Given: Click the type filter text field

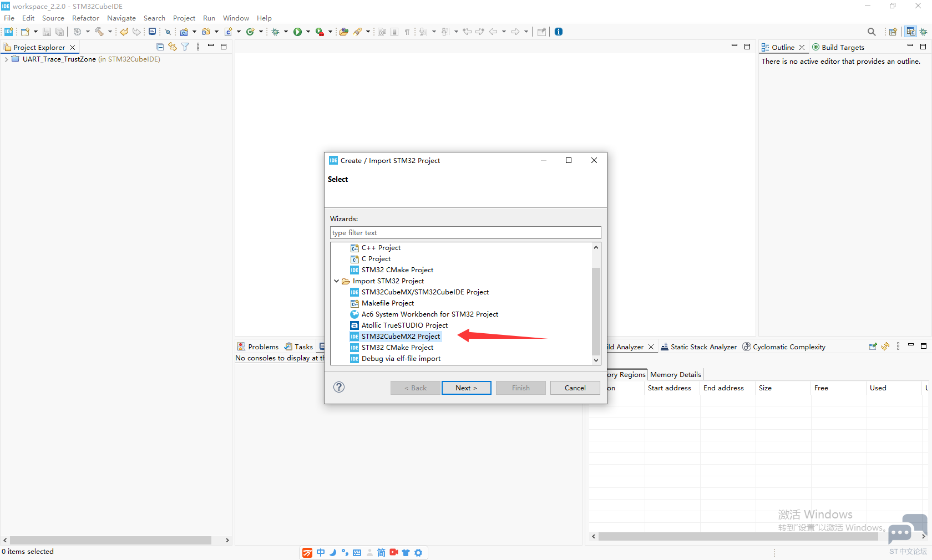Looking at the screenshot, I should 465,233.
